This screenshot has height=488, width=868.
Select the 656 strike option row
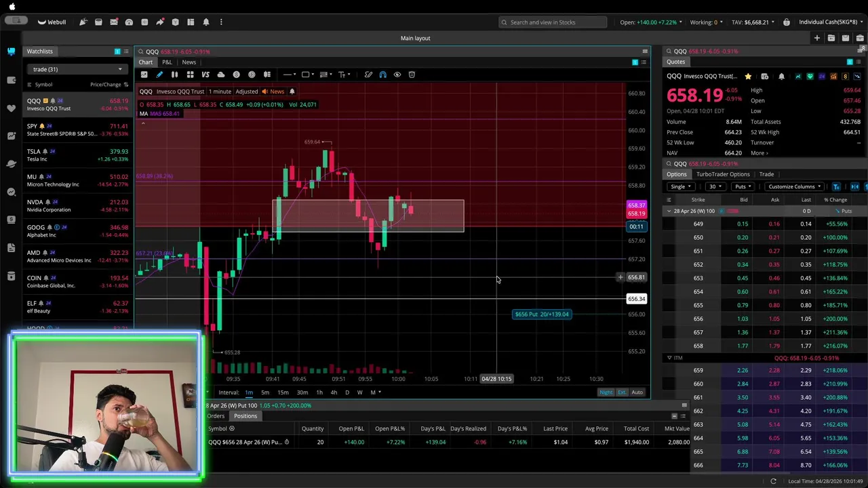(x=765, y=319)
